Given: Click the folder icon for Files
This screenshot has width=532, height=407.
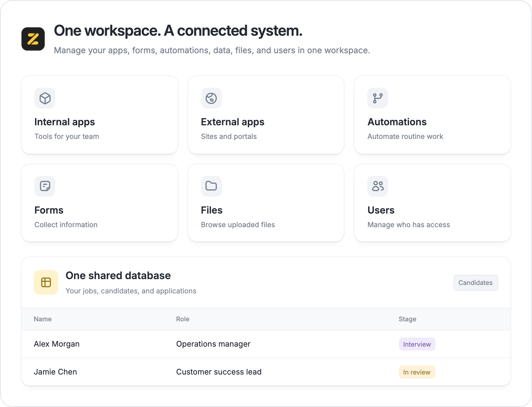Looking at the screenshot, I should pyautogui.click(x=211, y=186).
